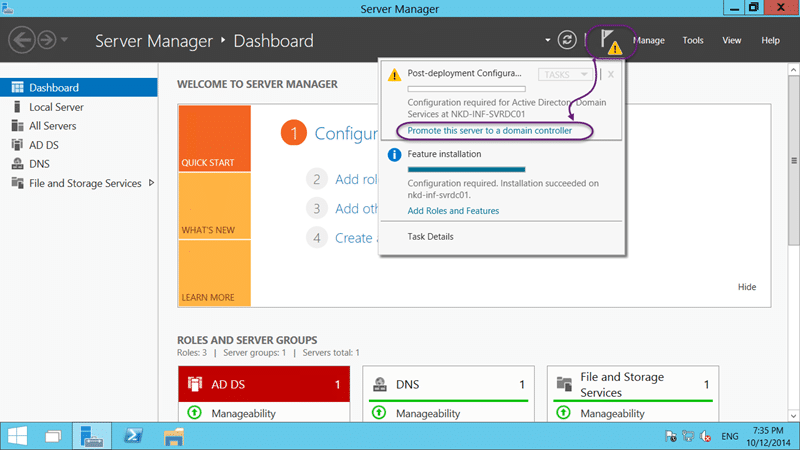The height and width of the screenshot is (450, 800).
Task: Open the LEARN MORE tile
Action: [214, 273]
